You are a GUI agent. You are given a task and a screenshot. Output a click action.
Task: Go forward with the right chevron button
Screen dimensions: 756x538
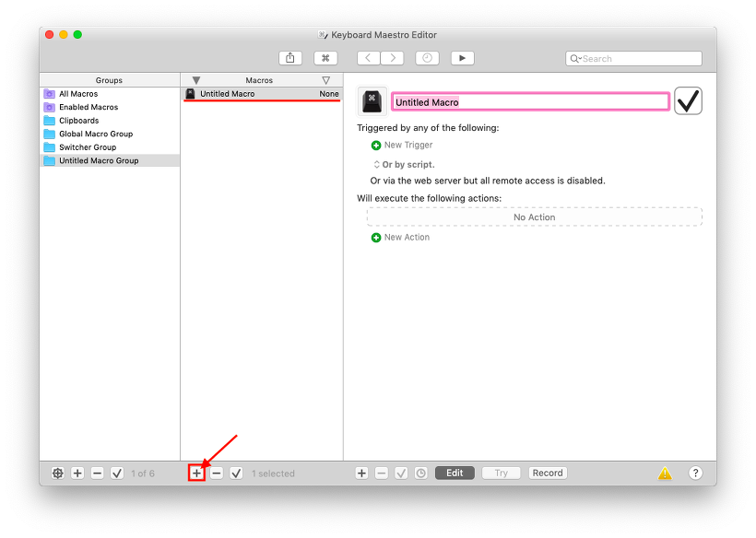point(392,58)
